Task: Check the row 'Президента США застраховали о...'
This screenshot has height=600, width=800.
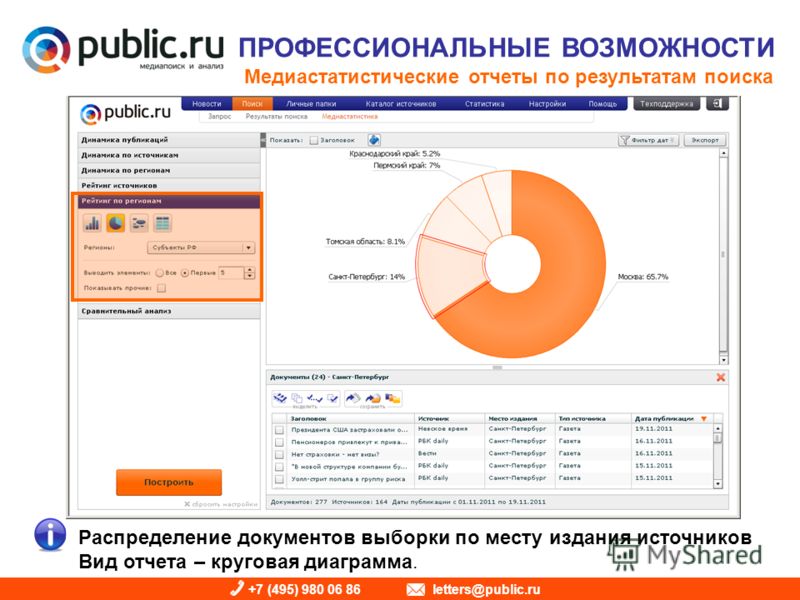Action: point(279,430)
